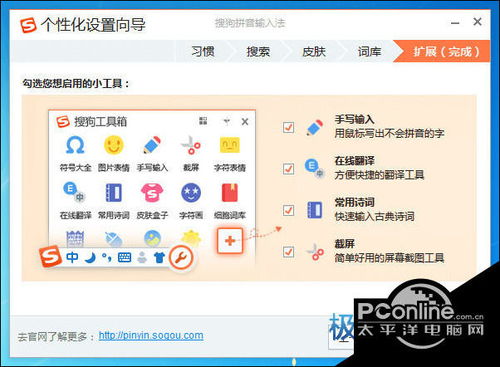Click the 手写输入 pencil icon beside checkbox

click(x=315, y=127)
